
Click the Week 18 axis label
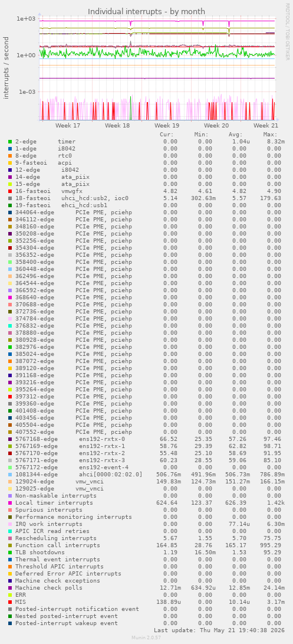pyautogui.click(x=117, y=125)
